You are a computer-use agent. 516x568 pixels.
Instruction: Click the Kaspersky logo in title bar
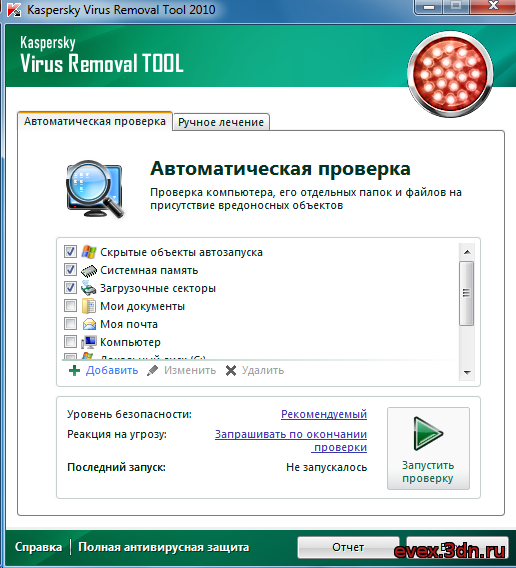[x=14, y=10]
